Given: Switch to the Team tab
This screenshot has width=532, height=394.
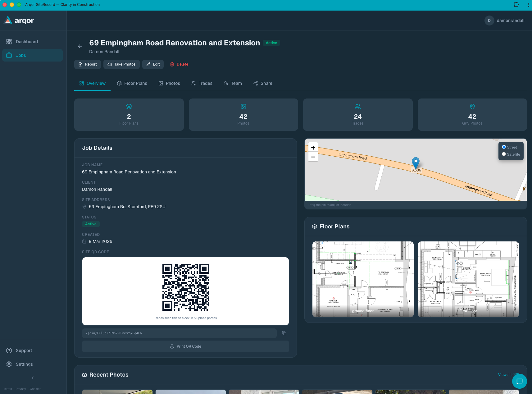Looking at the screenshot, I should [x=233, y=83].
